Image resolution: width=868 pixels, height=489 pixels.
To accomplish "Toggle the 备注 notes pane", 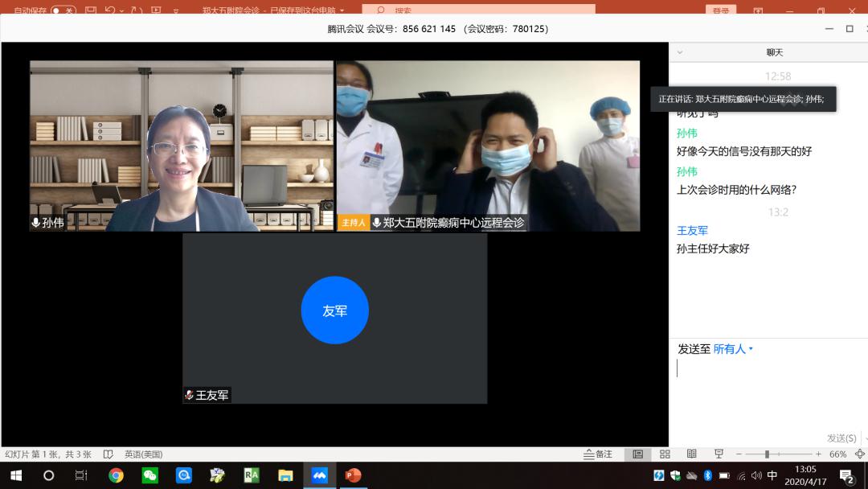I will pos(599,454).
